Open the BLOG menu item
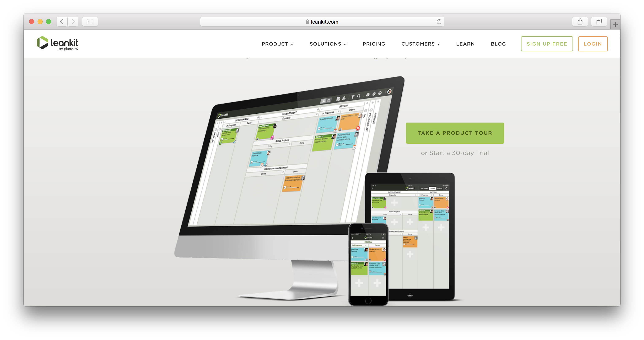 (499, 44)
